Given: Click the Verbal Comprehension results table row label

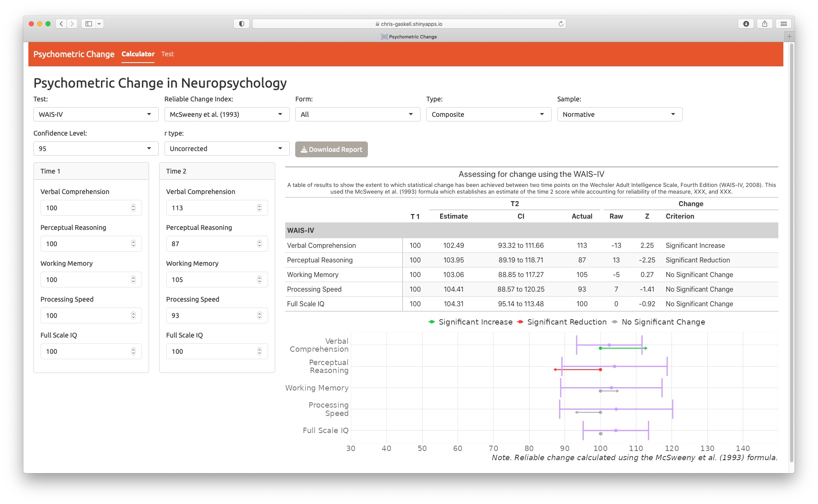Looking at the screenshot, I should click(x=322, y=245).
